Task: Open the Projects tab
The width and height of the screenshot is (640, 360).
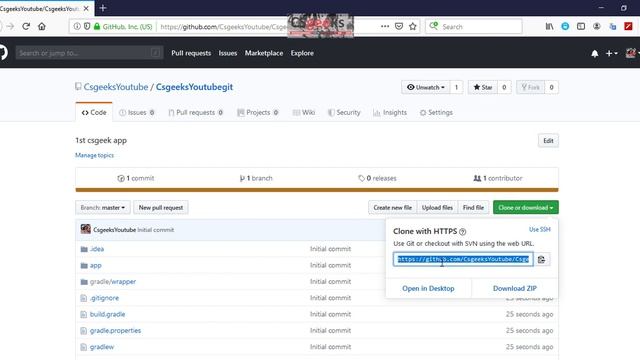Action: coord(258,113)
